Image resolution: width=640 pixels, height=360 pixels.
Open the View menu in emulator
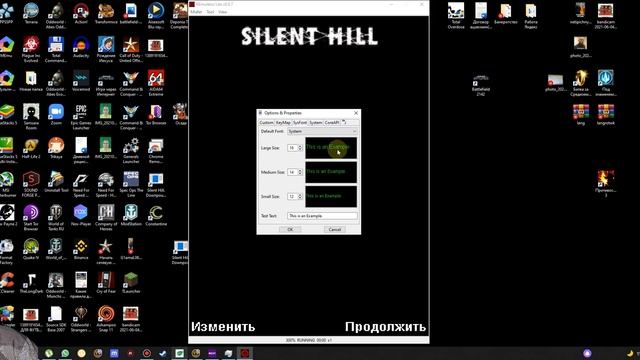pos(222,12)
